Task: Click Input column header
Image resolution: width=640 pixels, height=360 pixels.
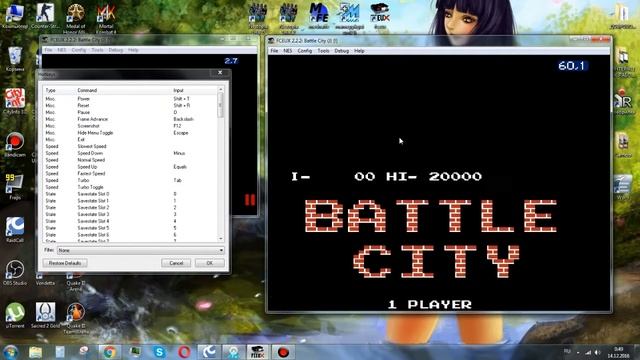Action: point(194,90)
